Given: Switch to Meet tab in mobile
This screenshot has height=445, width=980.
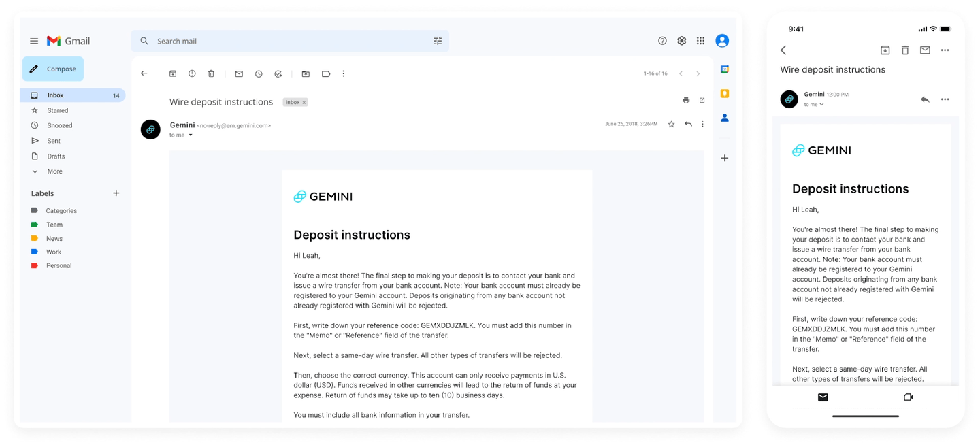Looking at the screenshot, I should [908, 397].
